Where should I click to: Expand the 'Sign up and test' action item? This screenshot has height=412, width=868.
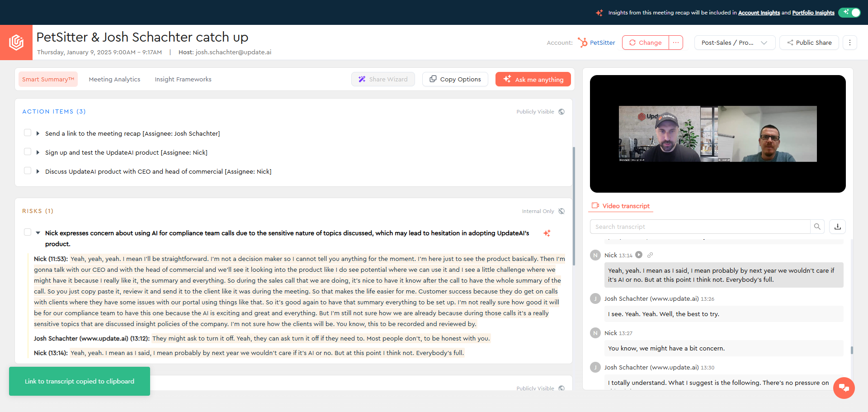coord(38,152)
